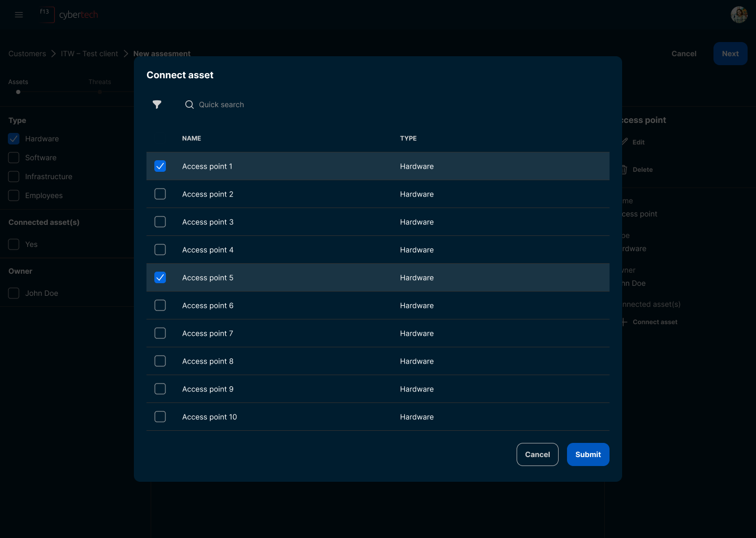Click the filter funnel icon

[x=157, y=105]
